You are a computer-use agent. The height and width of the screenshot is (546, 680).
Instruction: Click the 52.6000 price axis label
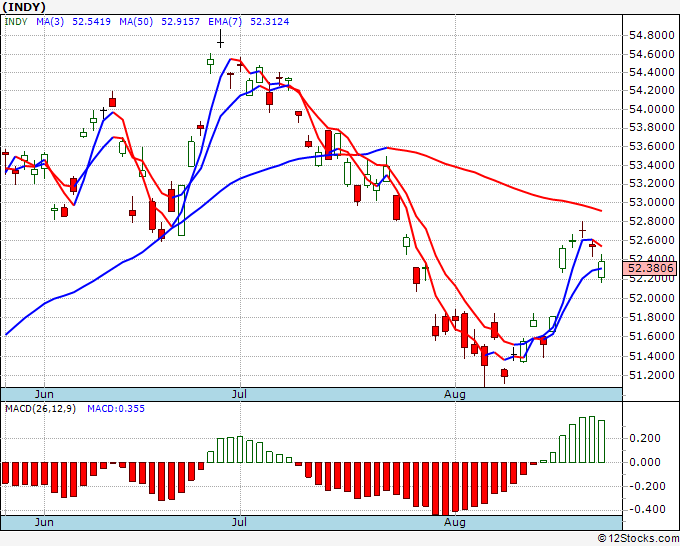tap(652, 240)
